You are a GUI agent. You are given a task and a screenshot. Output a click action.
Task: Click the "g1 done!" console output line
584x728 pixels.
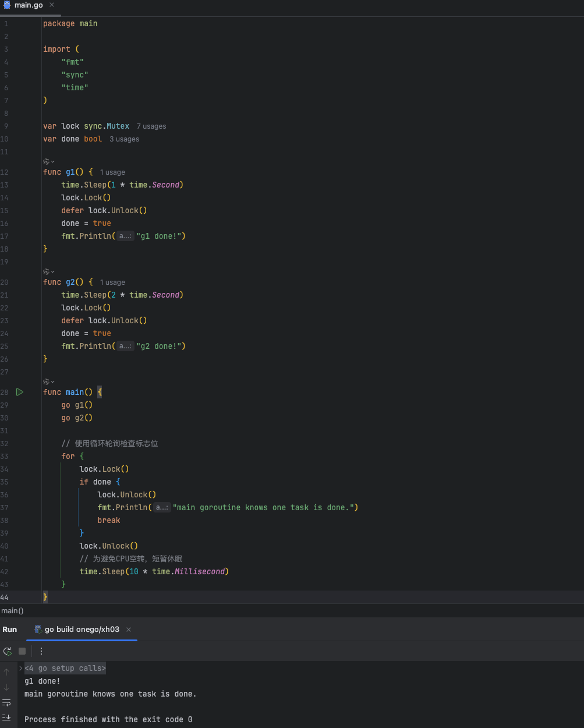(x=43, y=681)
